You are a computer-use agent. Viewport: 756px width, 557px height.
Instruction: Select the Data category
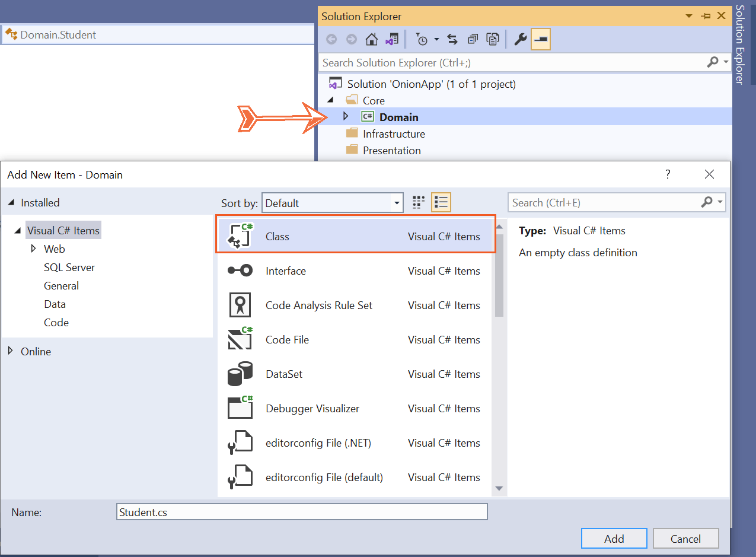click(55, 304)
